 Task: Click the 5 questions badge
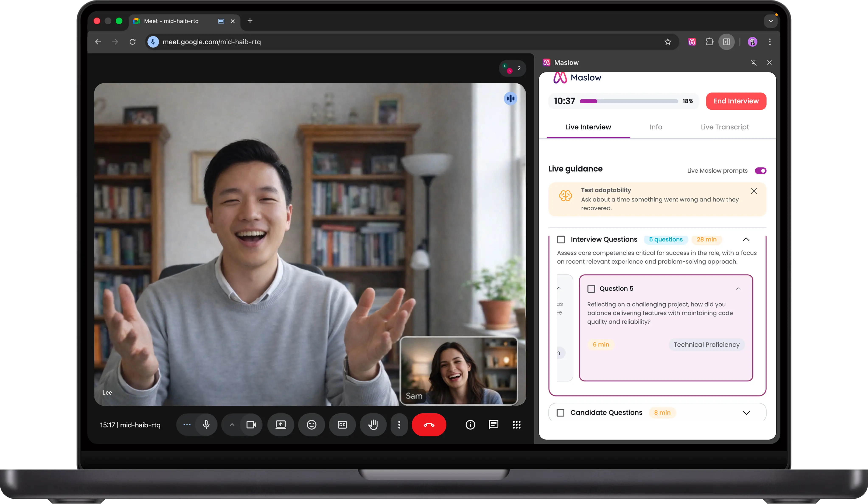665,239
